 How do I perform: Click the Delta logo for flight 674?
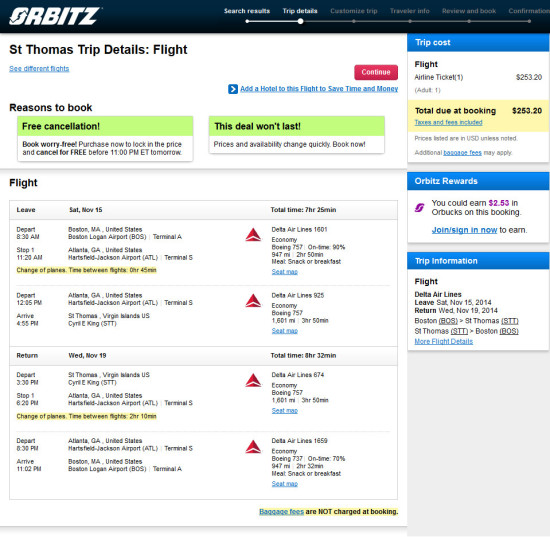pos(253,380)
